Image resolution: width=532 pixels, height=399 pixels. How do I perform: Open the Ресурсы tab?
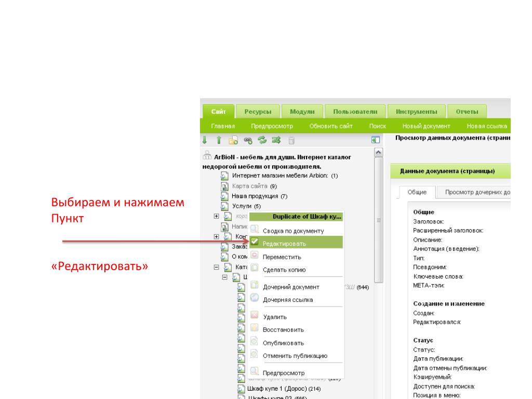[x=258, y=111]
